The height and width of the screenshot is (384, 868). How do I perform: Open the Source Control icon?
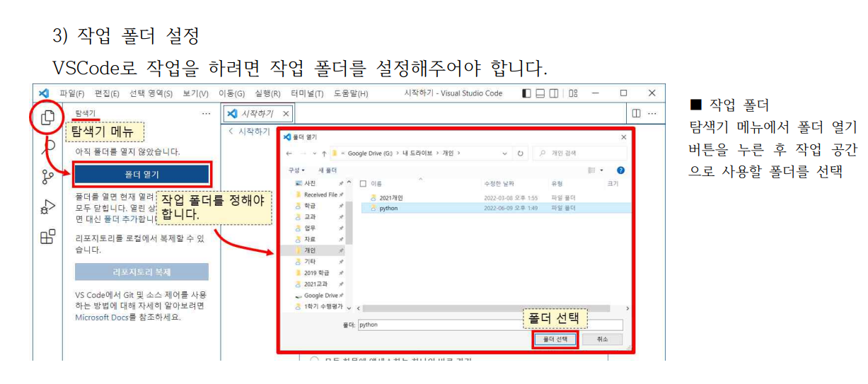[x=47, y=177]
